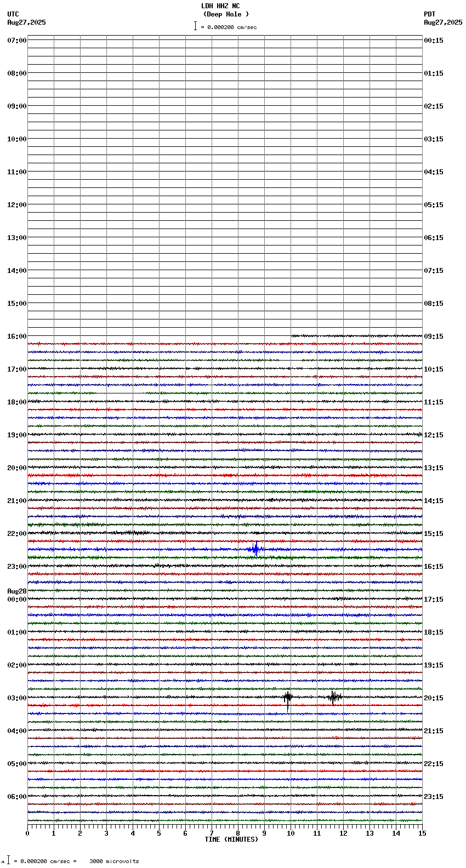The height and width of the screenshot is (868, 466).
Task: Click the '15:15' PDT time label
Action: [434, 534]
